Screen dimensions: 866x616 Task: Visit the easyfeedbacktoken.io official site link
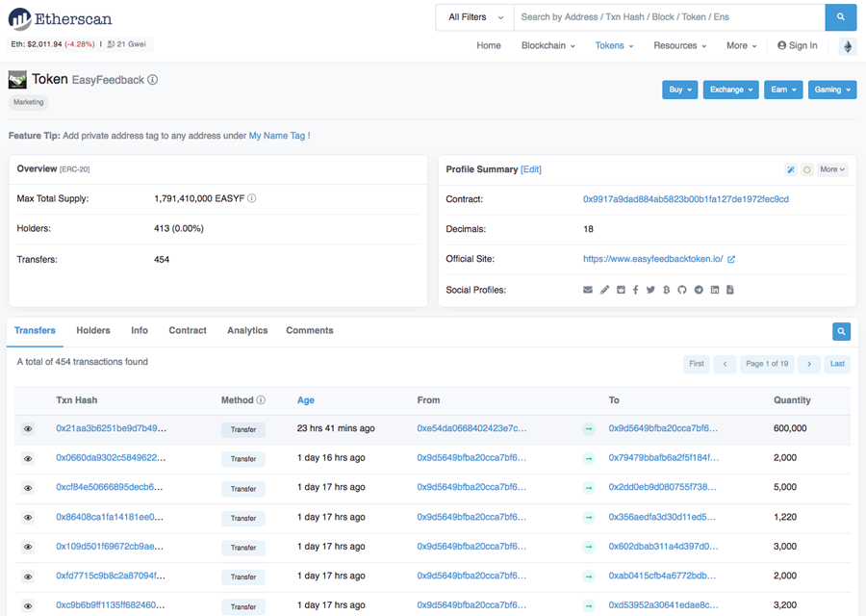point(652,259)
